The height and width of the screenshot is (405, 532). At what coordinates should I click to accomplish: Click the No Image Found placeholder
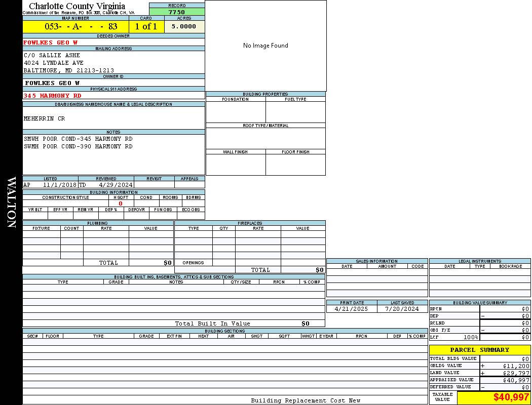pyautogui.click(x=265, y=46)
